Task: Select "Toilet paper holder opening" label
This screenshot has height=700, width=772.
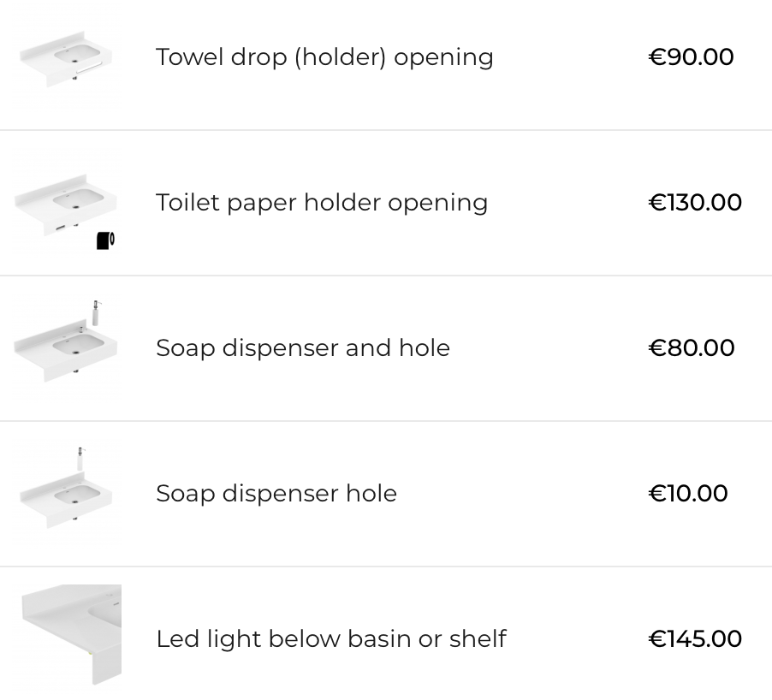Action: [322, 203]
